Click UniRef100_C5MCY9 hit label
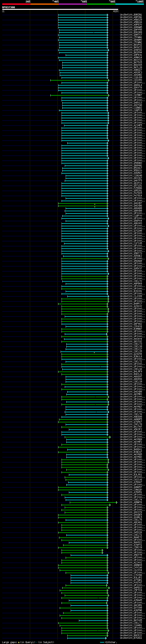146x644 pixels. tap(131, 547)
